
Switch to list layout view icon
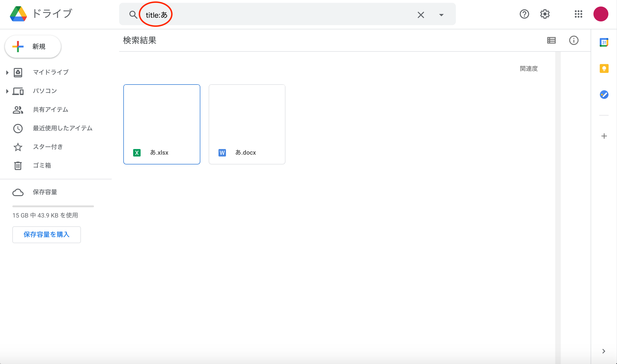pos(551,41)
